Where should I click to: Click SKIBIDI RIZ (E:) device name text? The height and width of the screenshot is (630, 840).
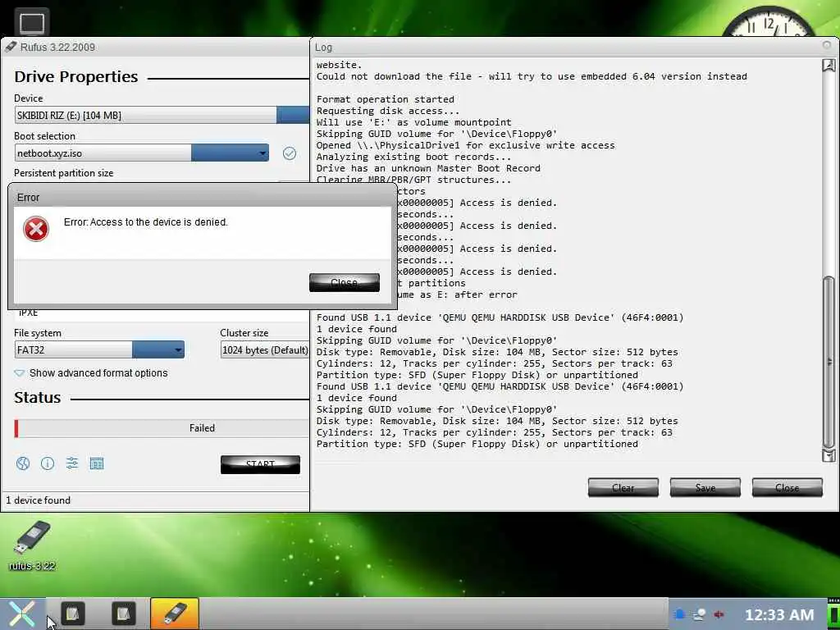69,115
